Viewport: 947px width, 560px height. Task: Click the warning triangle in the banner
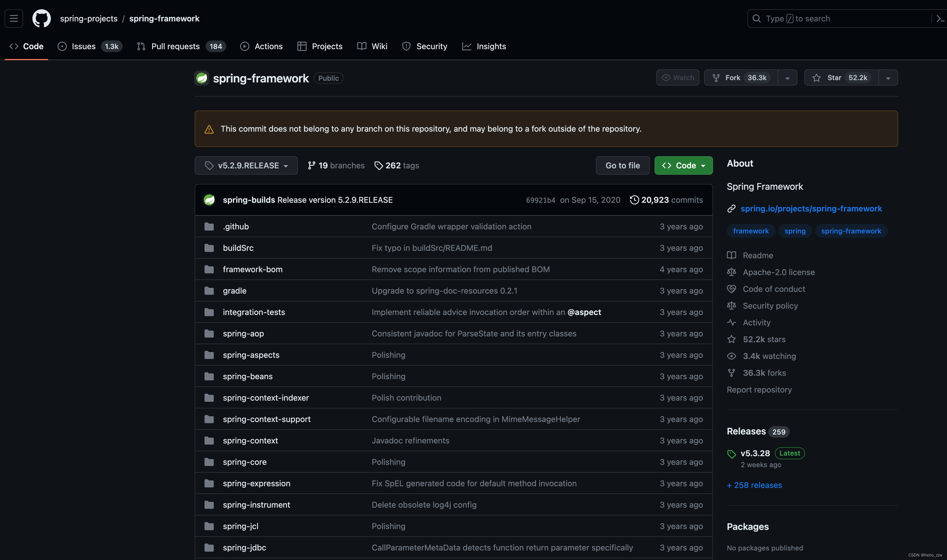[209, 129]
